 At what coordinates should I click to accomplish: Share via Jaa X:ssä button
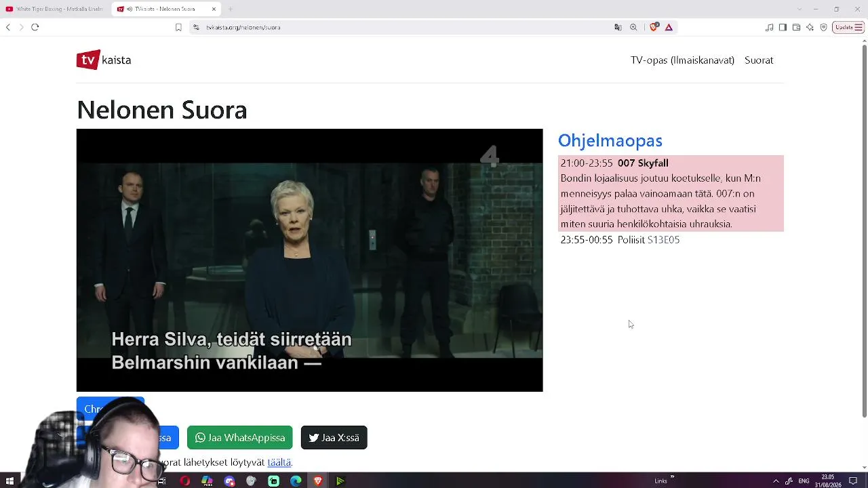(334, 438)
